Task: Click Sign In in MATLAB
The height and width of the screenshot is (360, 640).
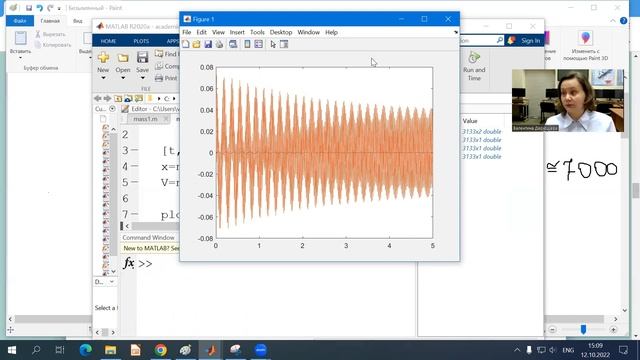Action: (530, 40)
